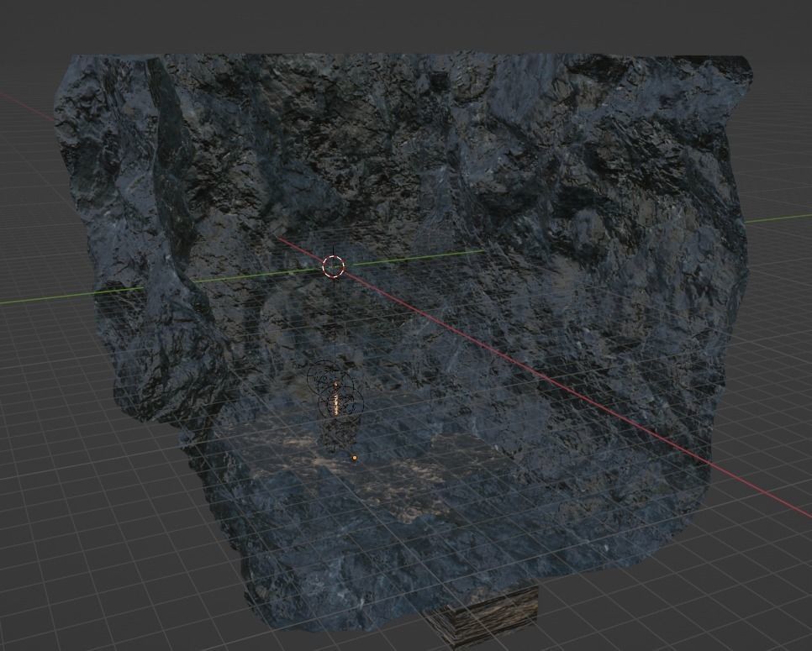
Task: Click the red-white 3D cursor ring
Action: pyautogui.click(x=333, y=266)
